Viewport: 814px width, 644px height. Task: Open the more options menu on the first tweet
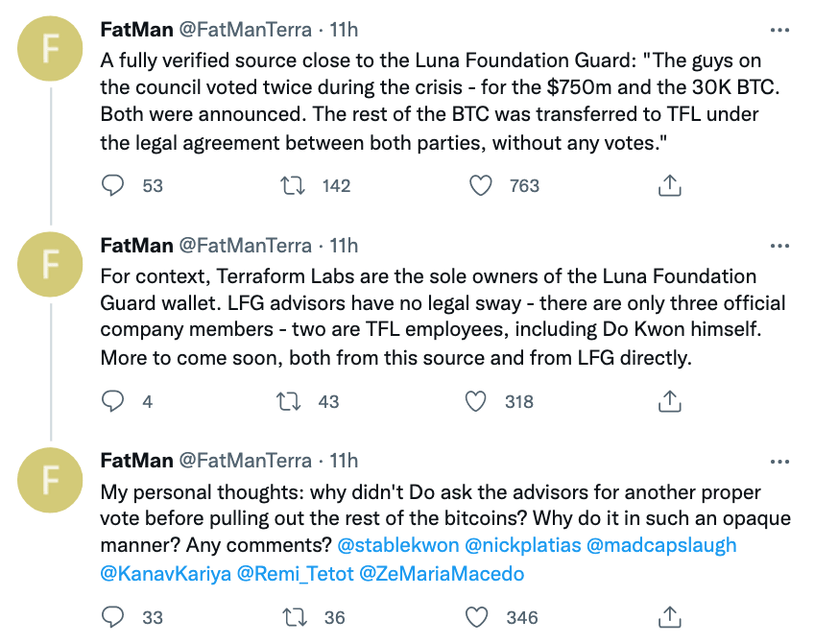click(x=779, y=30)
